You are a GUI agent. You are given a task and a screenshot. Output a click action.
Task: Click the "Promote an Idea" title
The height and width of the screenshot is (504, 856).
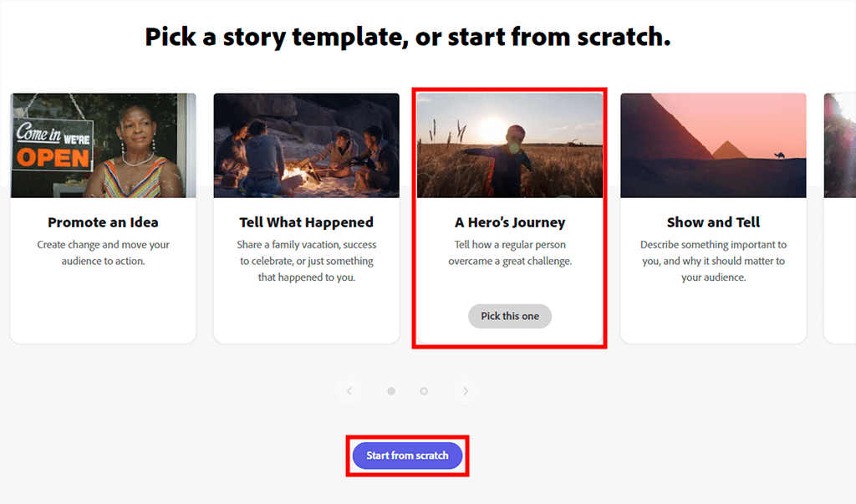tap(103, 222)
